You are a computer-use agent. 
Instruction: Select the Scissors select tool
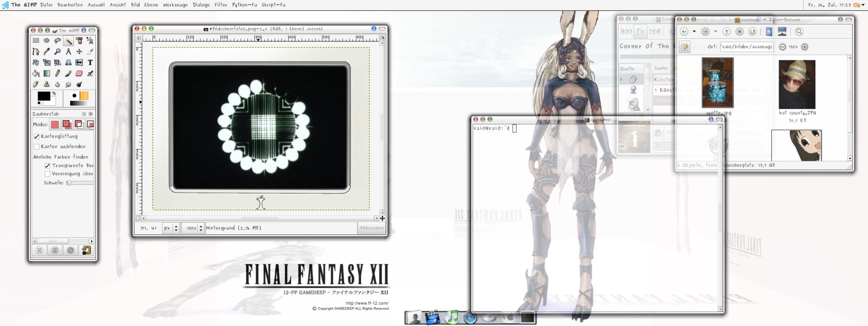90,40
